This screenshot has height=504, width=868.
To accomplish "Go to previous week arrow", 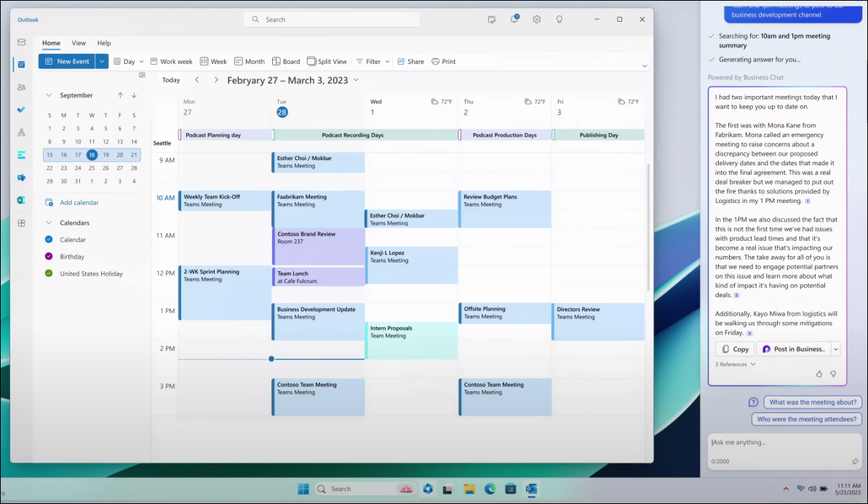I will pos(196,80).
